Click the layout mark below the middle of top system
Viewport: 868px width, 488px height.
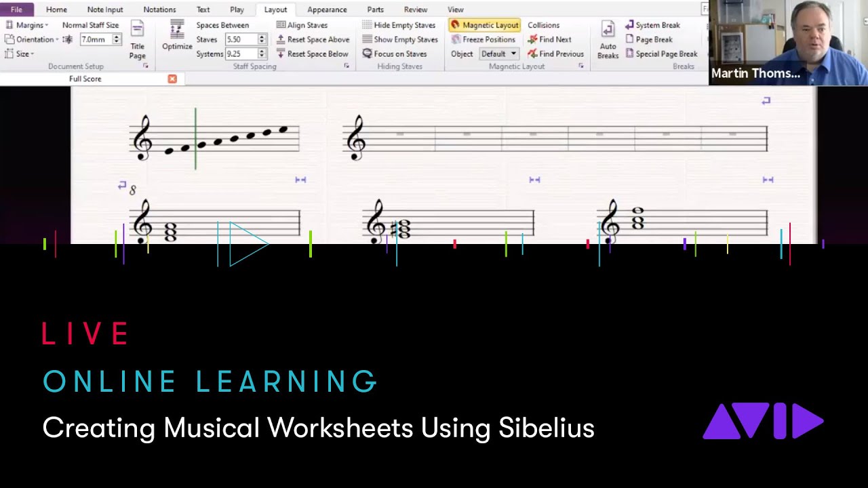pyautogui.click(x=534, y=180)
